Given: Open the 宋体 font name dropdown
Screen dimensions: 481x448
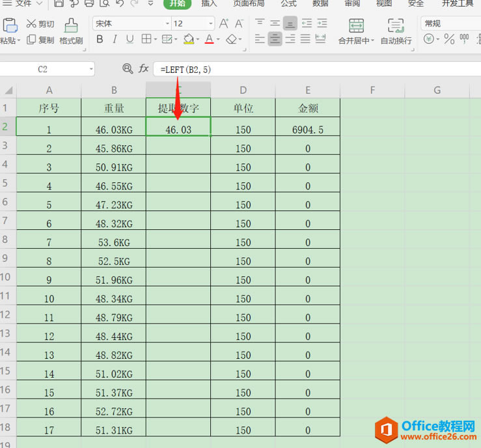Looking at the screenshot, I should pos(167,23).
